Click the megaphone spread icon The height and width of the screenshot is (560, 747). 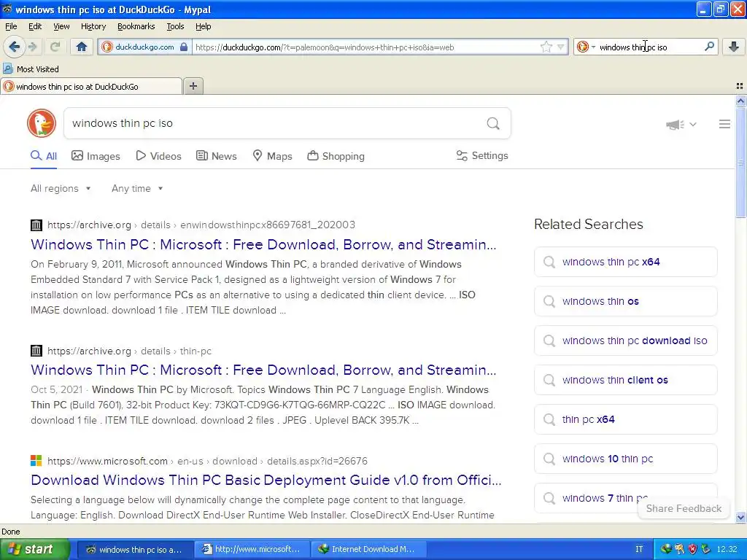tap(675, 124)
